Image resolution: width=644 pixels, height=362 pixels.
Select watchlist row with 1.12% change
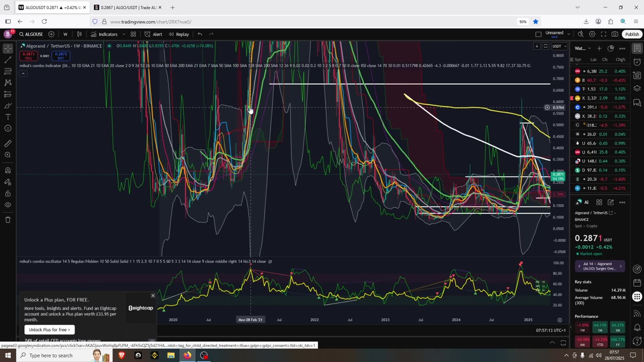tap(600, 89)
